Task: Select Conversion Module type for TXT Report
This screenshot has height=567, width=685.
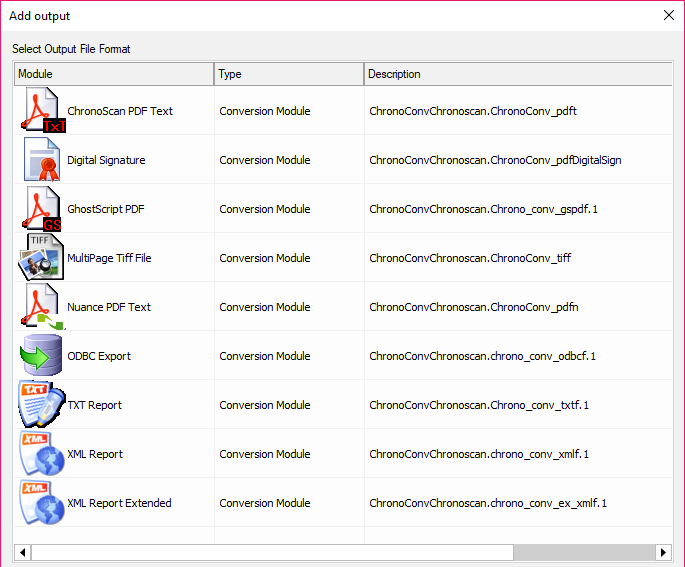Action: [265, 405]
